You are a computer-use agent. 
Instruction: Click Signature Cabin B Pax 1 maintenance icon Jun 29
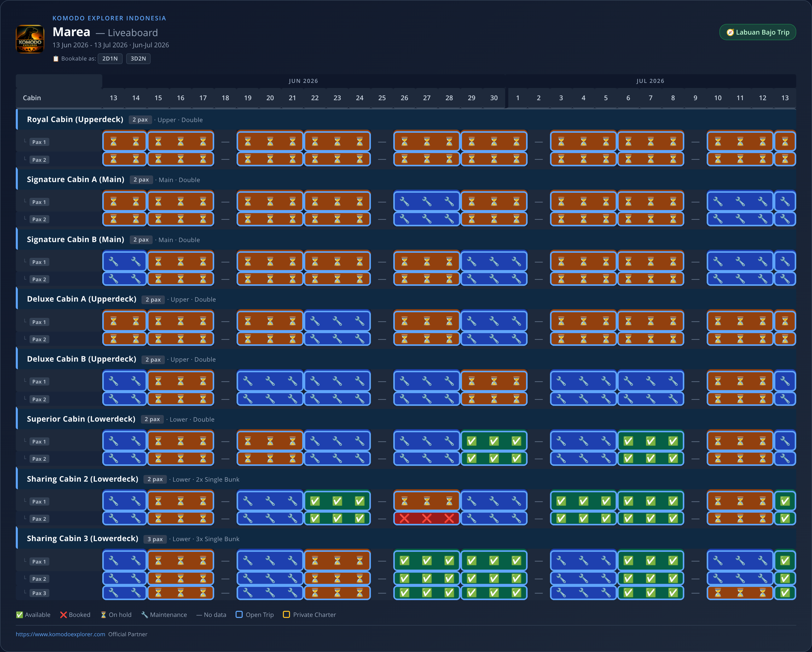[472, 261]
